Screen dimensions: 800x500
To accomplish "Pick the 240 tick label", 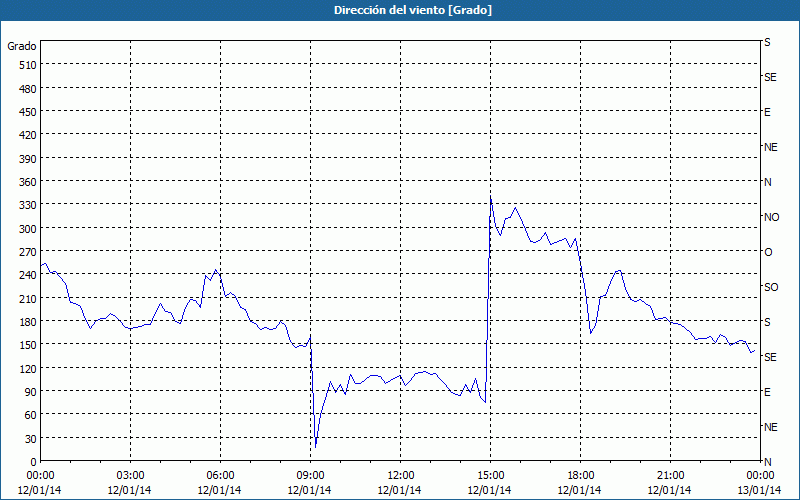I will click(28, 275).
